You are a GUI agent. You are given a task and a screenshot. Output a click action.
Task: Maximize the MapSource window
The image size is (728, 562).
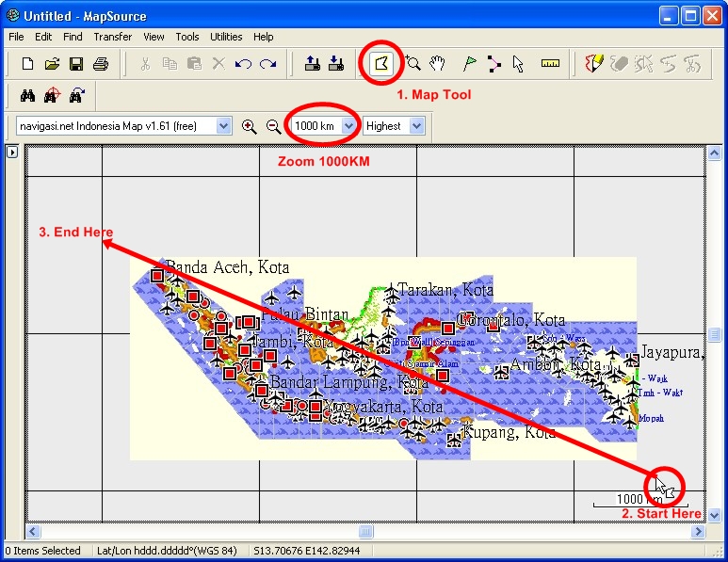(x=690, y=16)
